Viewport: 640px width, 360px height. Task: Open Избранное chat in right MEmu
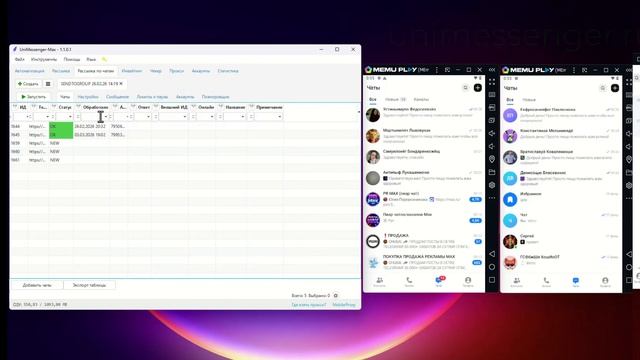pos(561,200)
